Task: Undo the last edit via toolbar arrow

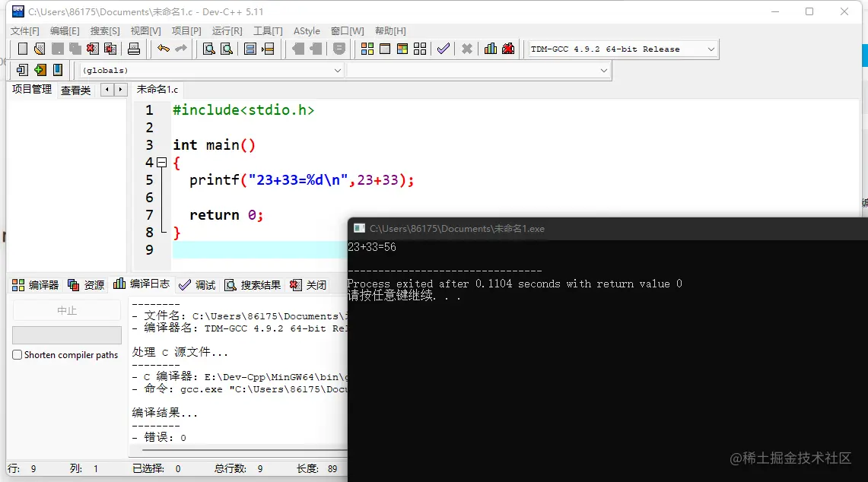Action: point(164,49)
